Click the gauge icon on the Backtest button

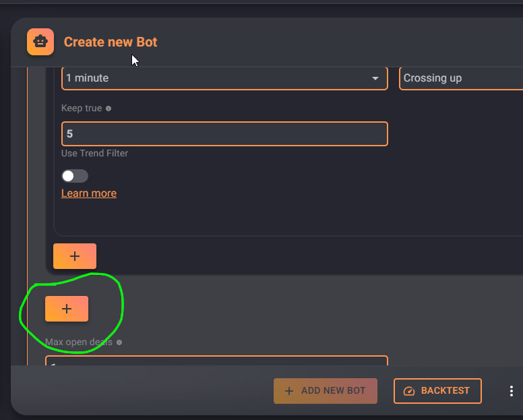pyautogui.click(x=409, y=391)
